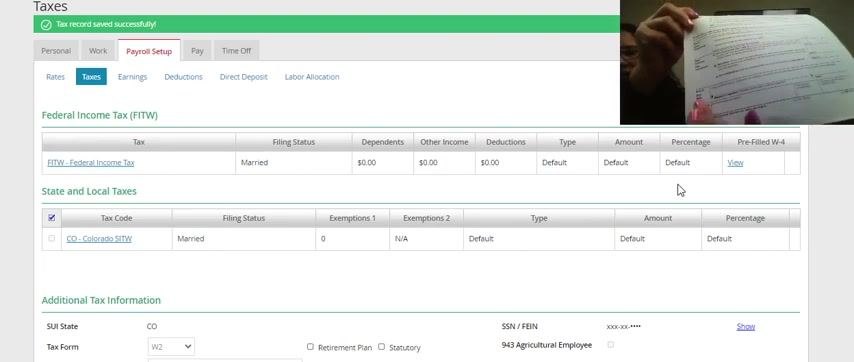Open the Tax Form W2 dropdown

point(171,346)
